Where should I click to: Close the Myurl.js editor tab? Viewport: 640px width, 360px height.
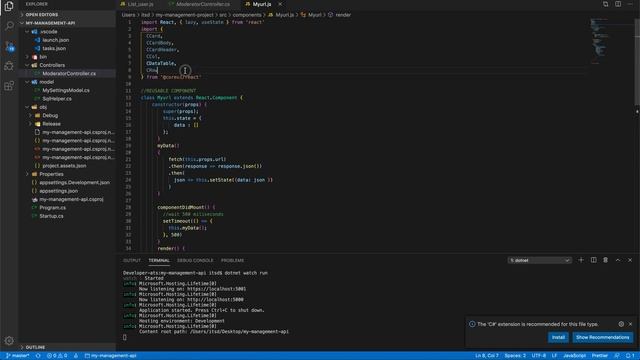click(280, 4)
